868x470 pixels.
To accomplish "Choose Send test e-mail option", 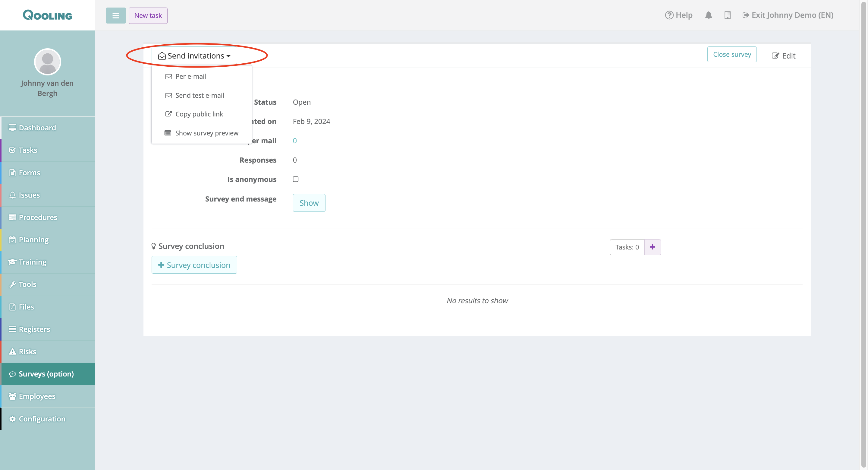I will [200, 95].
